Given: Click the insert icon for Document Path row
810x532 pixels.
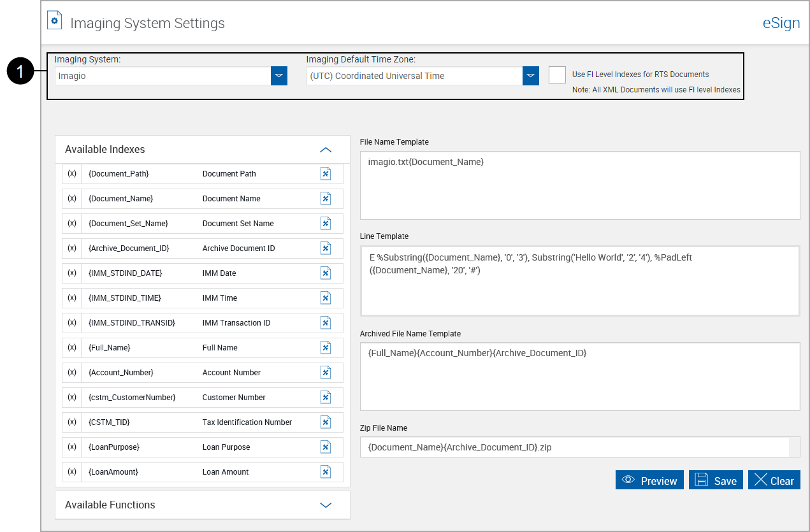Looking at the screenshot, I should pyautogui.click(x=326, y=174).
